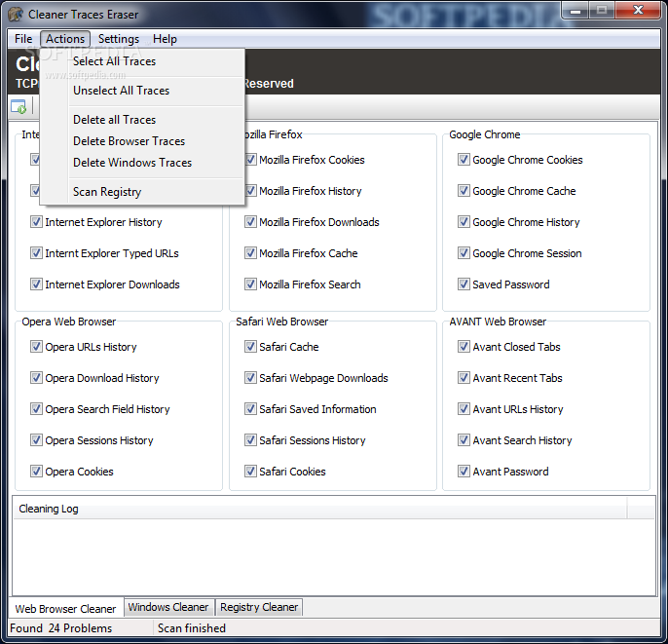Image resolution: width=668 pixels, height=644 pixels.
Task: Click the Cleaning Log column header
Action: click(x=320, y=509)
